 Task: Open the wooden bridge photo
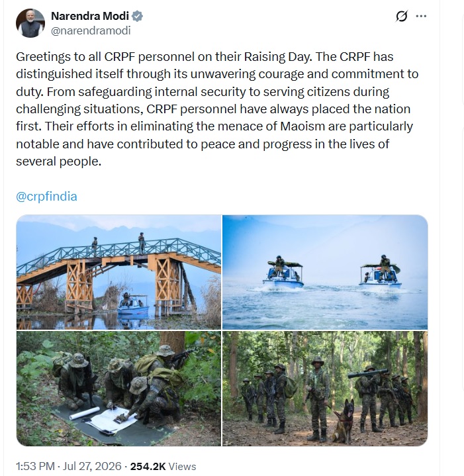click(x=118, y=272)
